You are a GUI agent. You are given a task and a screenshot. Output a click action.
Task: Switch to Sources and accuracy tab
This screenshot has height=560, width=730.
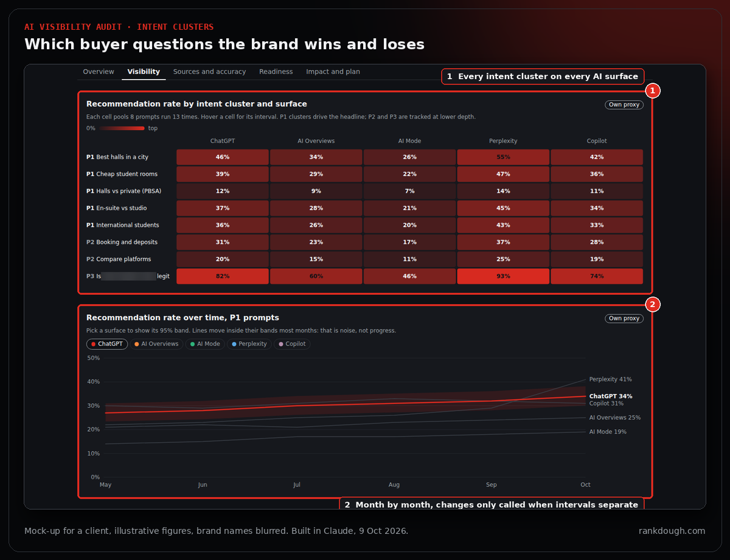(209, 72)
